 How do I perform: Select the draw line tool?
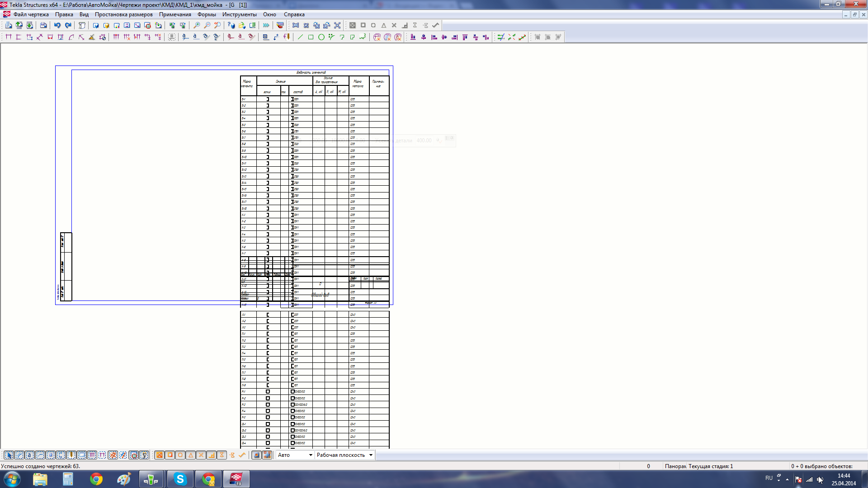(300, 37)
